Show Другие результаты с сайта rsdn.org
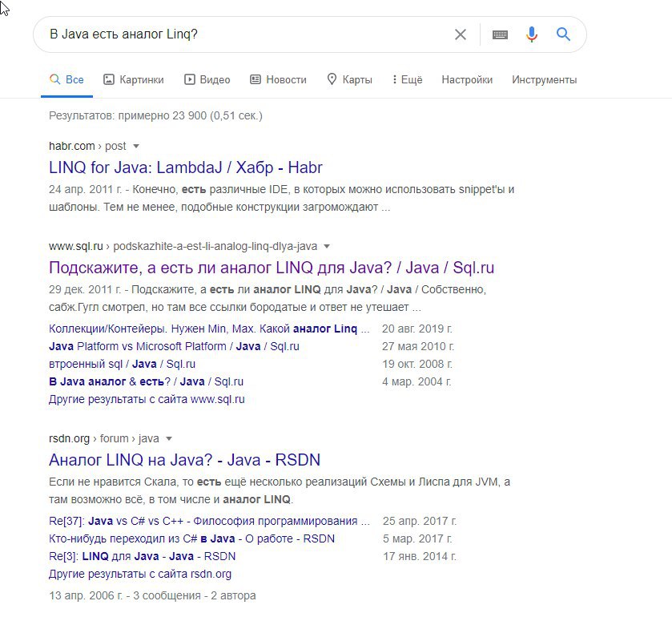Viewport: 672px width, 617px height. click(140, 574)
